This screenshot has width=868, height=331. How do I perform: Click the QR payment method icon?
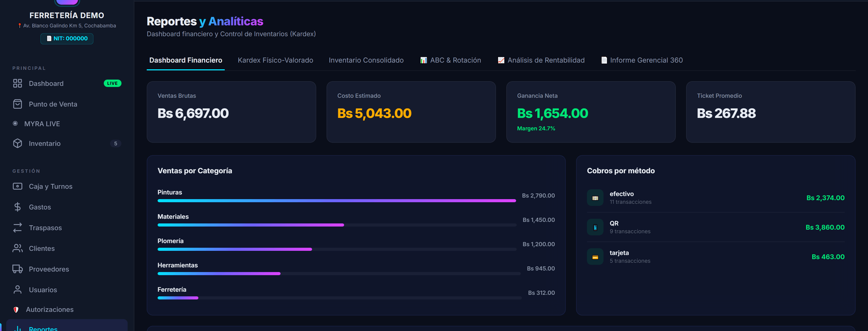[595, 227]
